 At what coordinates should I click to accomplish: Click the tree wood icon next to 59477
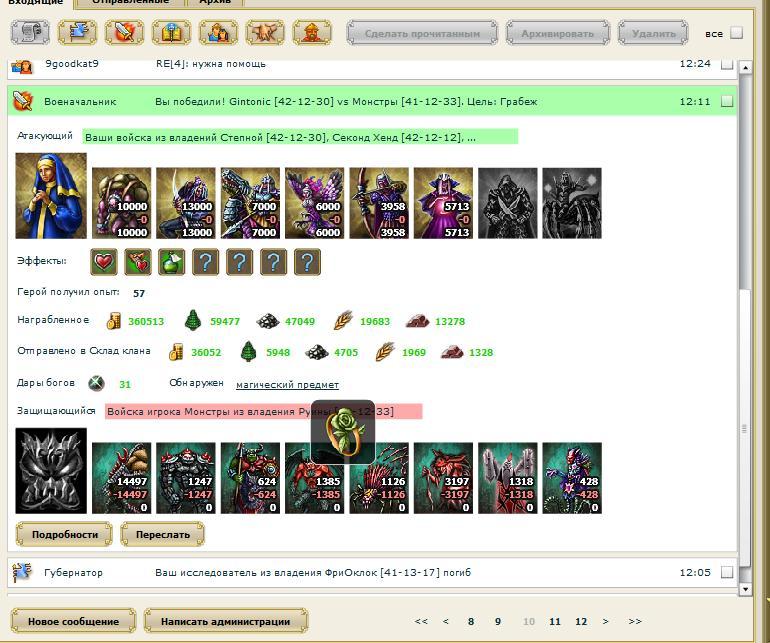193,320
